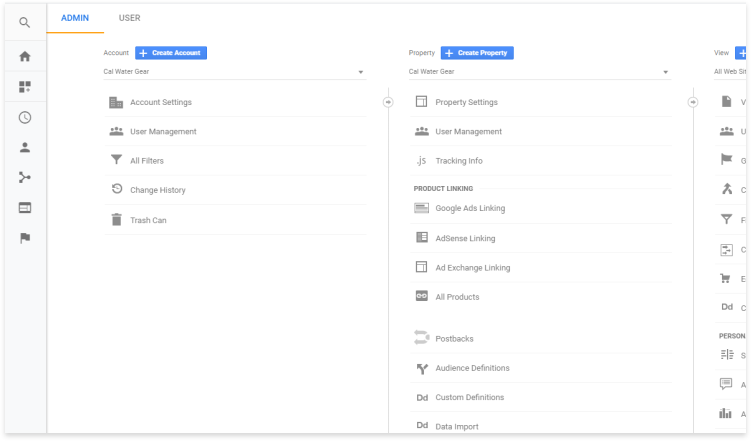Viewport: 751px width, 441px height.
Task: Open the Customization dashboard icon in sidebar
Action: pyautogui.click(x=25, y=87)
